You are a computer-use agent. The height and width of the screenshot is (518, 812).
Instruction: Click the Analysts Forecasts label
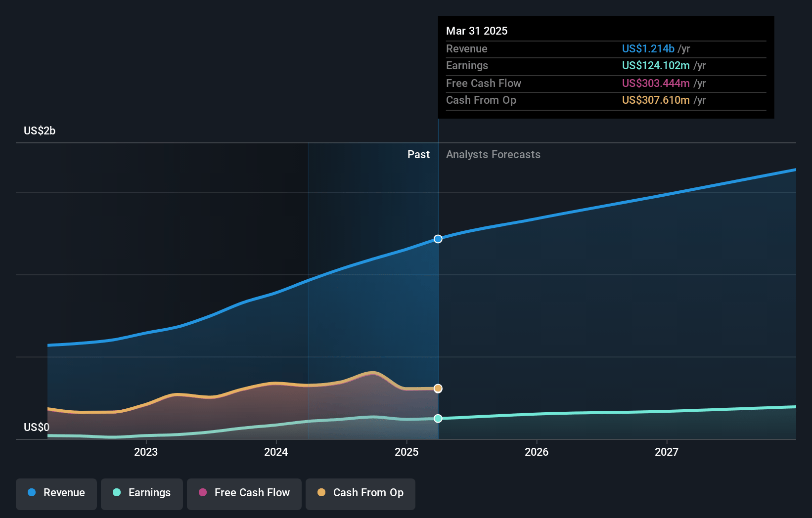(493, 154)
